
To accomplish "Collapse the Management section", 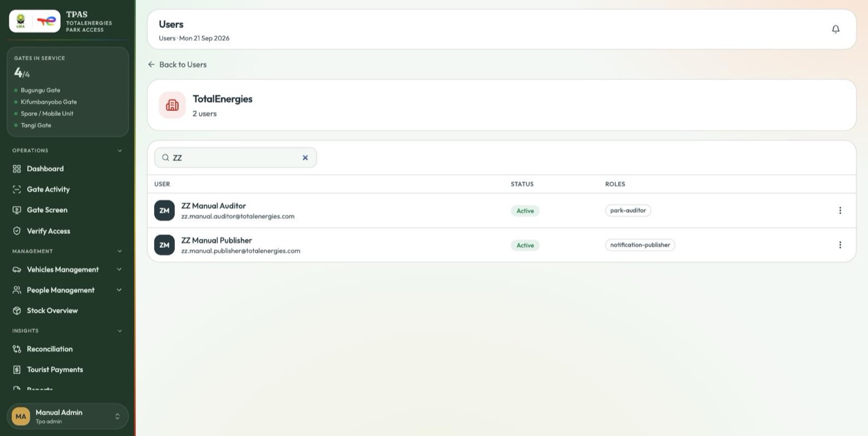I will point(119,251).
